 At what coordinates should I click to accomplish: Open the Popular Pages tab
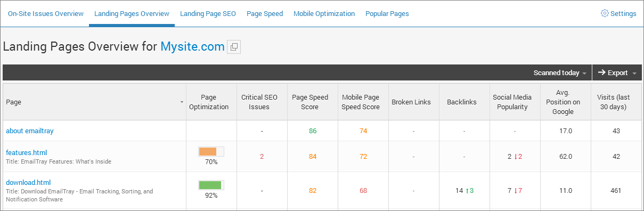[387, 14]
